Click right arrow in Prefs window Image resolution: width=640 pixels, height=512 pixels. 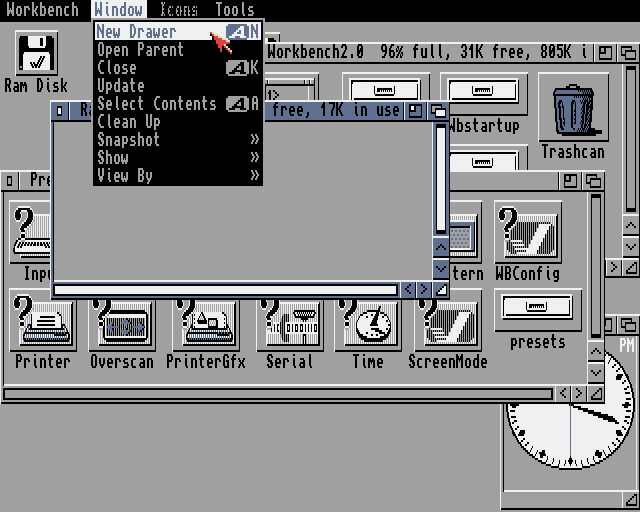(579, 394)
